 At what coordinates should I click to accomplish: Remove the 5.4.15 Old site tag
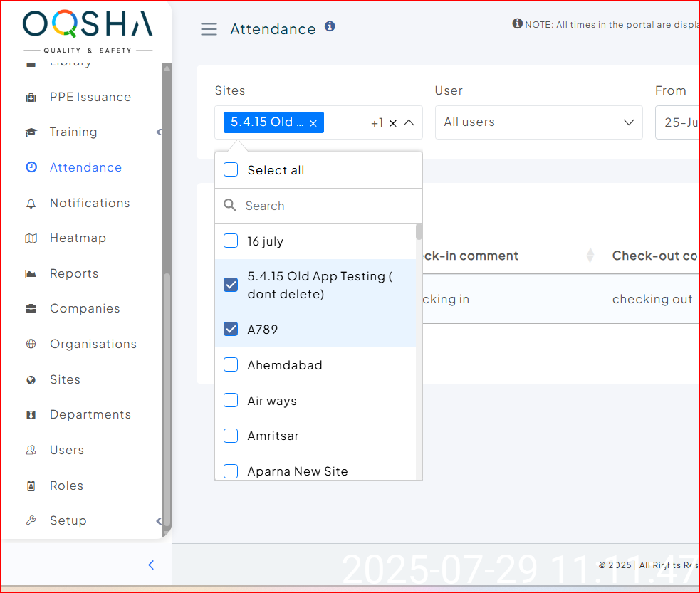[313, 123]
